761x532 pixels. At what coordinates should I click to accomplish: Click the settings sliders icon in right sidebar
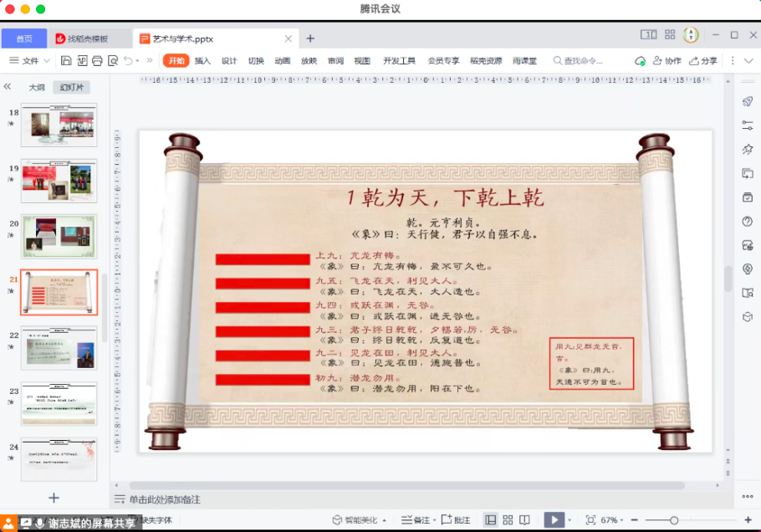pos(748,125)
